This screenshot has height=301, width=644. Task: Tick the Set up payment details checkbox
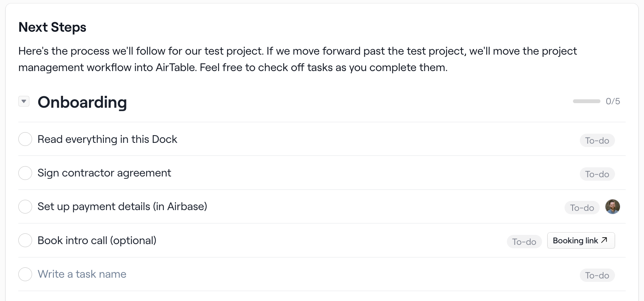coord(25,207)
